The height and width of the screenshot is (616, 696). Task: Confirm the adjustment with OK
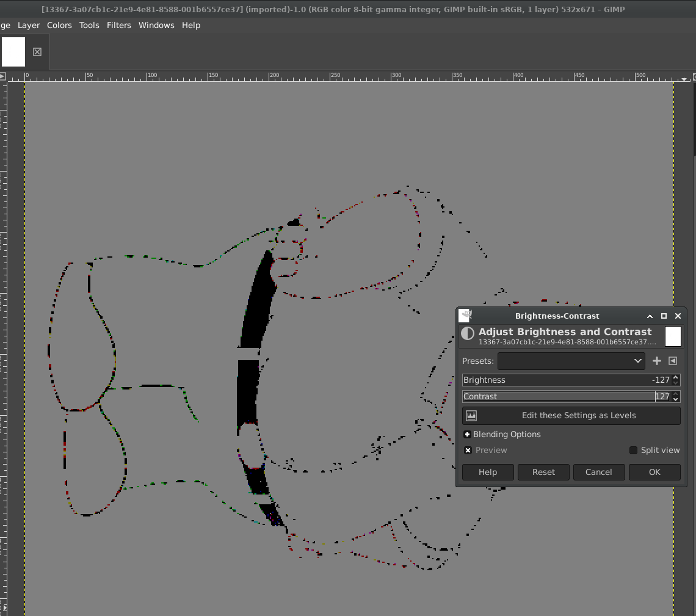click(654, 472)
